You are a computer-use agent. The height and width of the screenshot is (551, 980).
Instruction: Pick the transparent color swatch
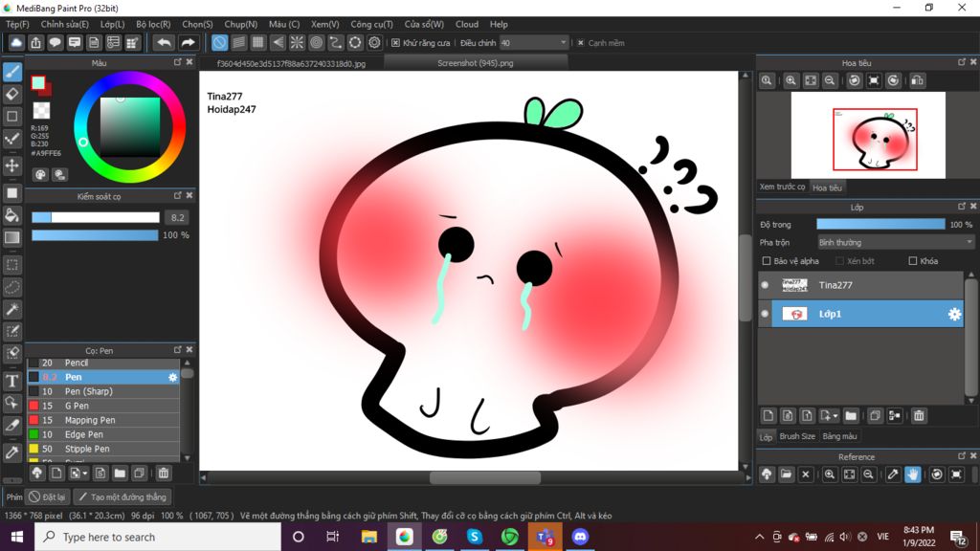41,111
